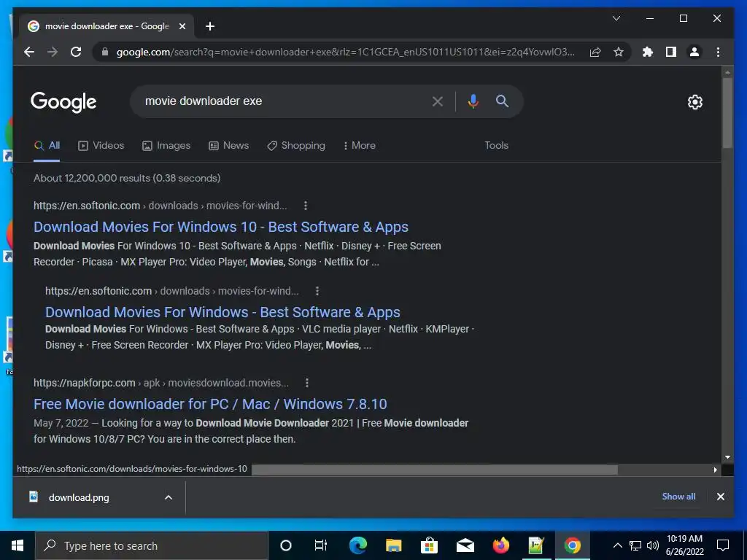Open search Tools options

pyautogui.click(x=496, y=146)
